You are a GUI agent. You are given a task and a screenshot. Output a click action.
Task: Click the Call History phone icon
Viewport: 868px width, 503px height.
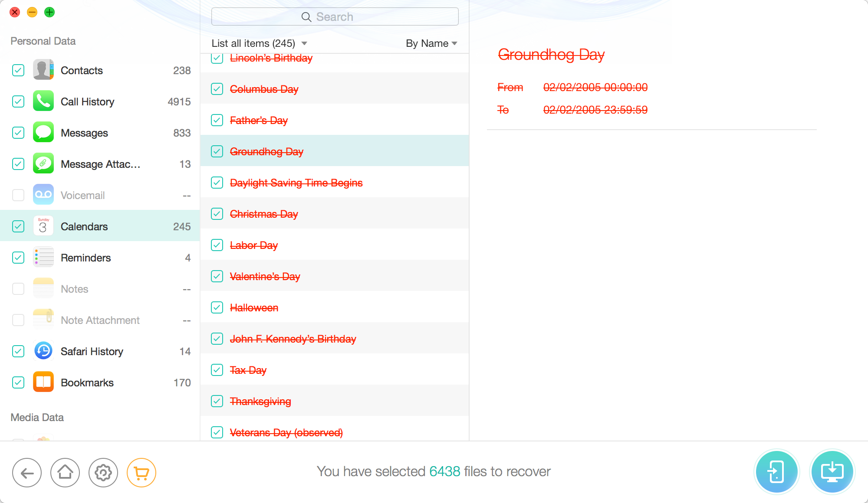coord(43,101)
